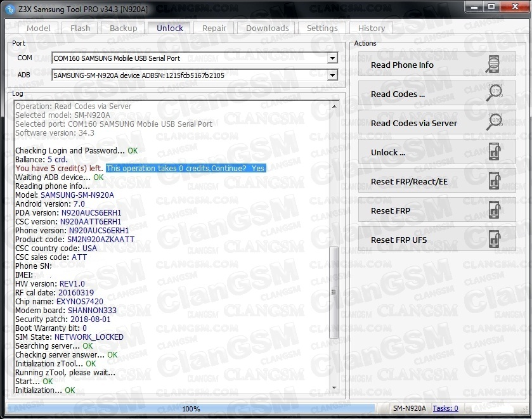The image size is (532, 419).
Task: Click 'Modem board: SHANNON333' log line
Action: pyautogui.click(x=66, y=310)
